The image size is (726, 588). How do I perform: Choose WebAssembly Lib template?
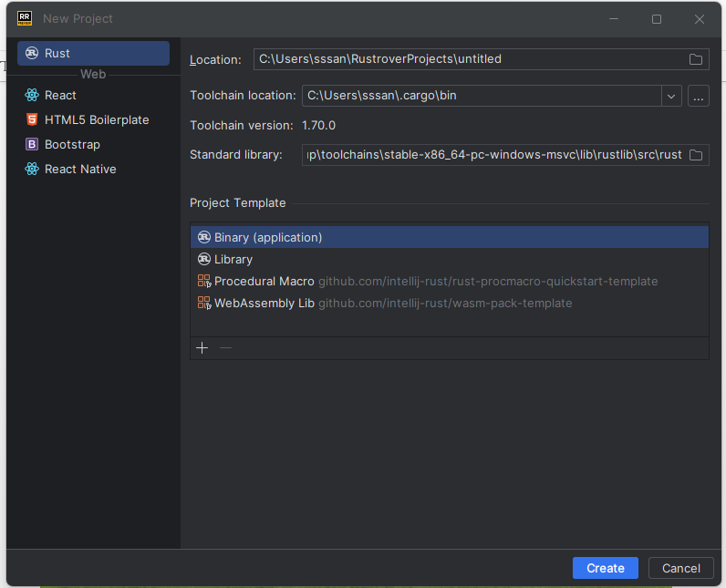click(264, 303)
